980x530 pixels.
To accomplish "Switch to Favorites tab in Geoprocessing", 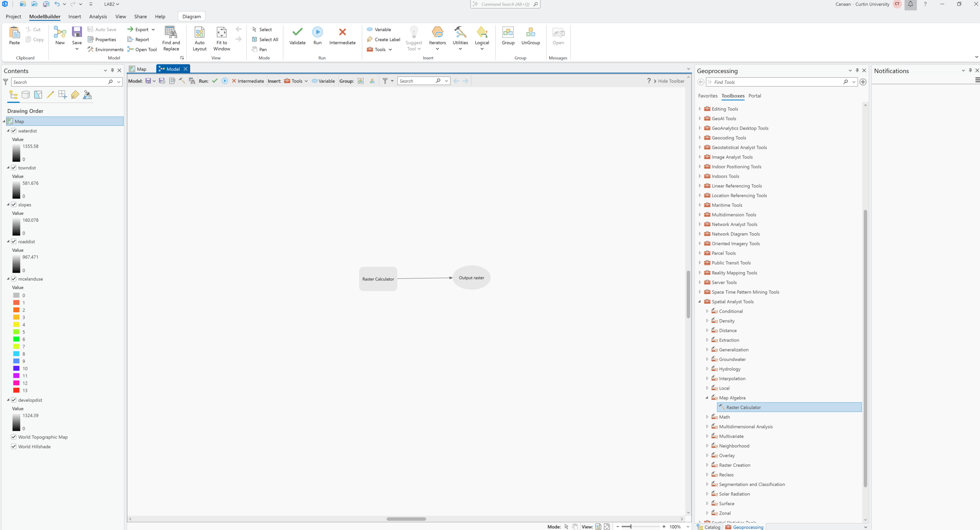I will point(707,96).
